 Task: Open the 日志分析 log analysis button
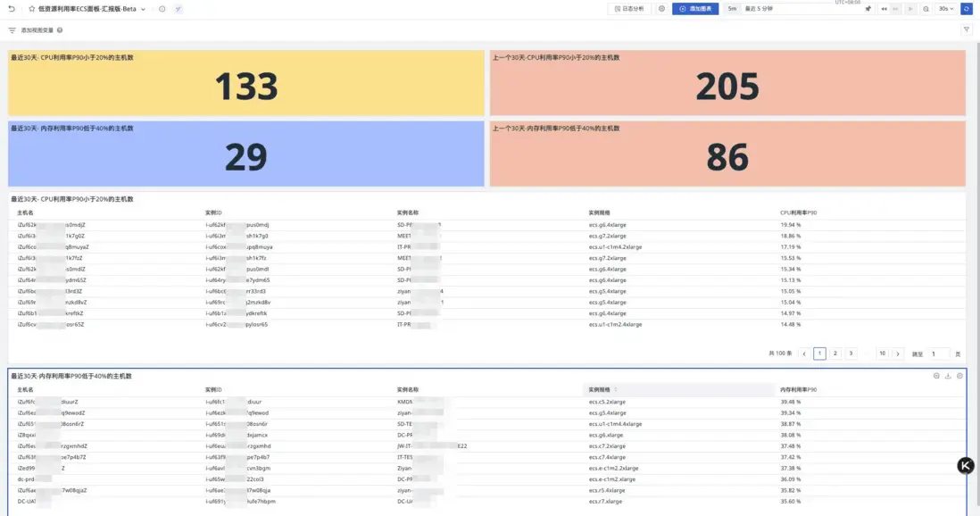click(x=628, y=9)
